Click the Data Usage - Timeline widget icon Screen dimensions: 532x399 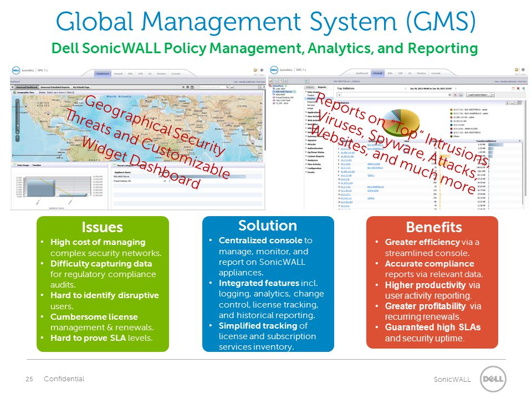click(x=14, y=165)
